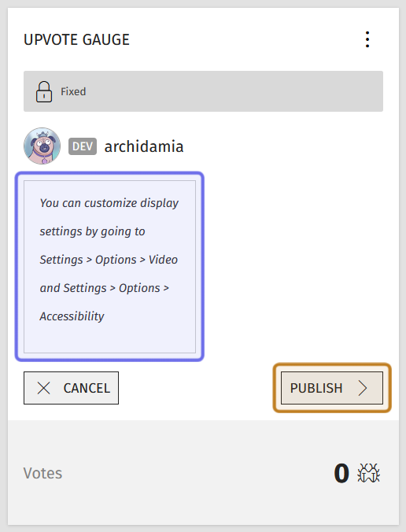Place cursor on the word Accessibility
The image size is (406, 532).
72,316
